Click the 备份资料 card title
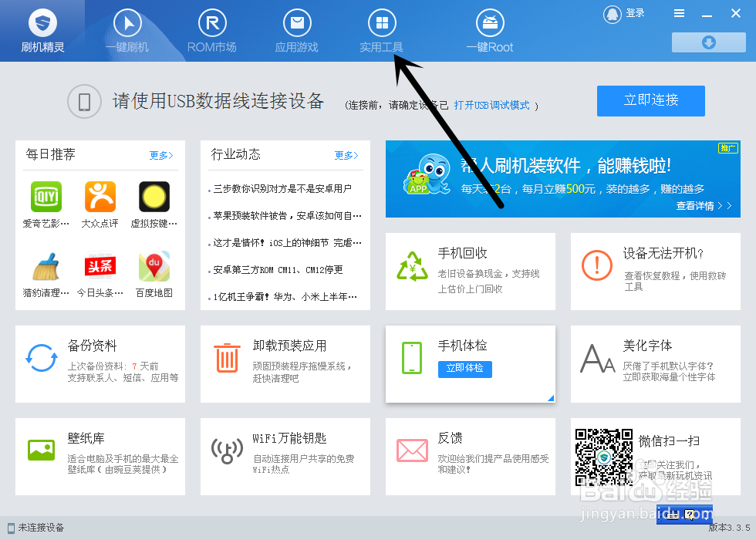 pos(92,346)
